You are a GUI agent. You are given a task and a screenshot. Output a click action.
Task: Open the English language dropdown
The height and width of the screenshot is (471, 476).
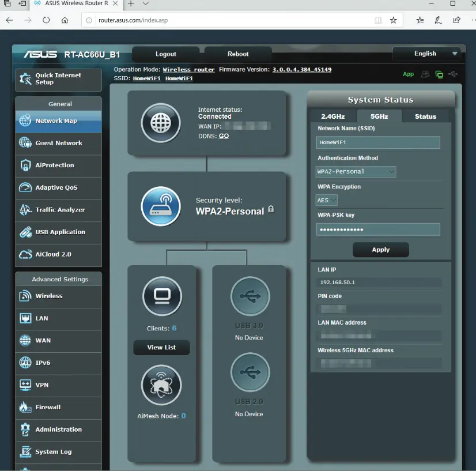pos(427,54)
